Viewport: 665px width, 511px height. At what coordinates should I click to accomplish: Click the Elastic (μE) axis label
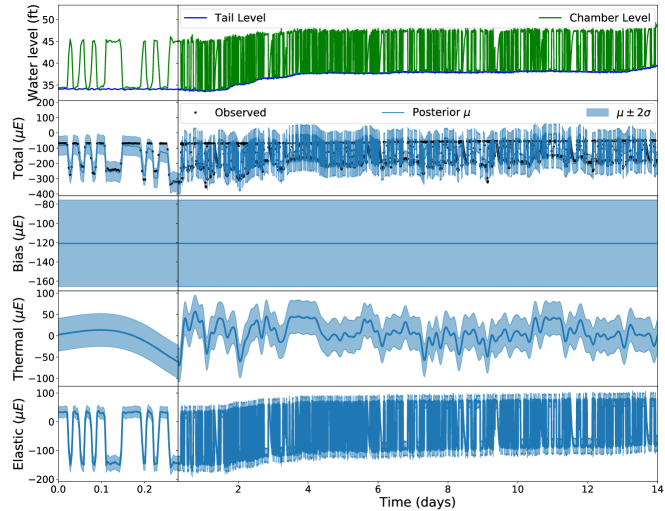(17, 434)
